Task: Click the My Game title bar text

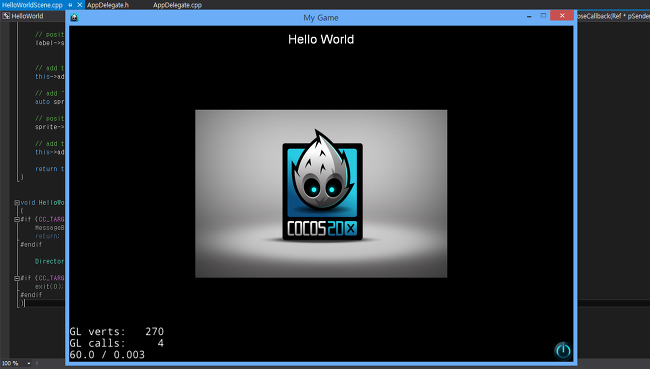Action: tap(321, 18)
